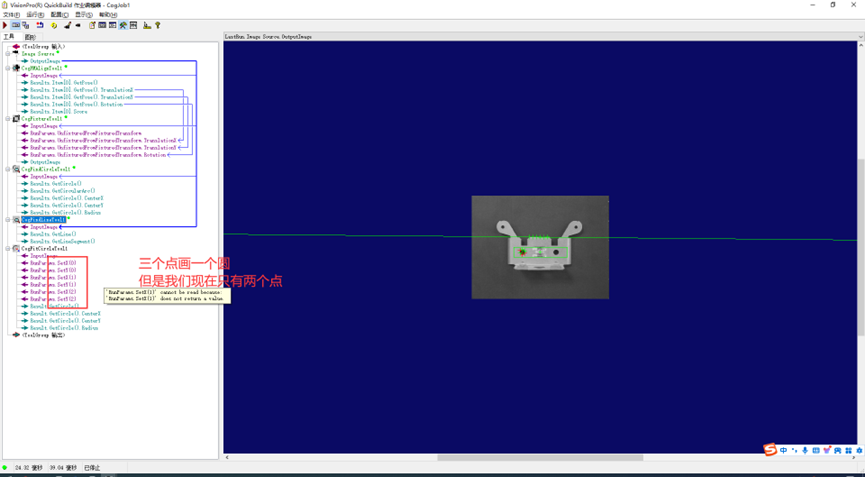Click the vertical scrollbar of image display

[861, 250]
